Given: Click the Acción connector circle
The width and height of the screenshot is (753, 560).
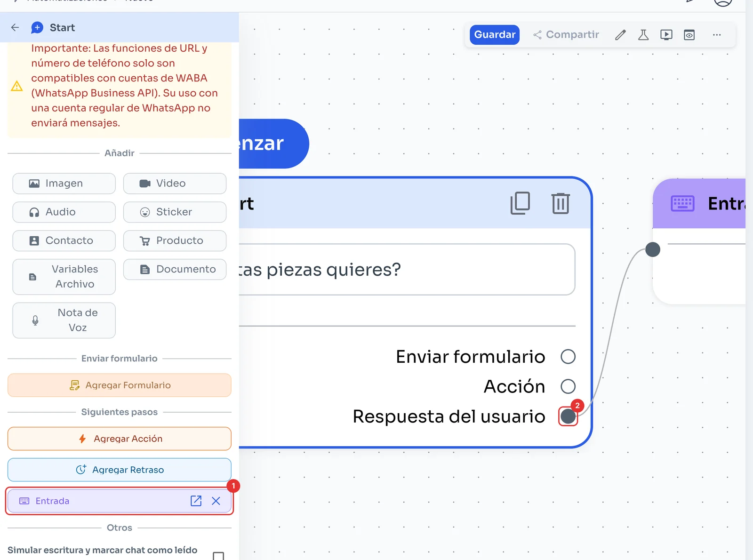Looking at the screenshot, I should pos(568,386).
